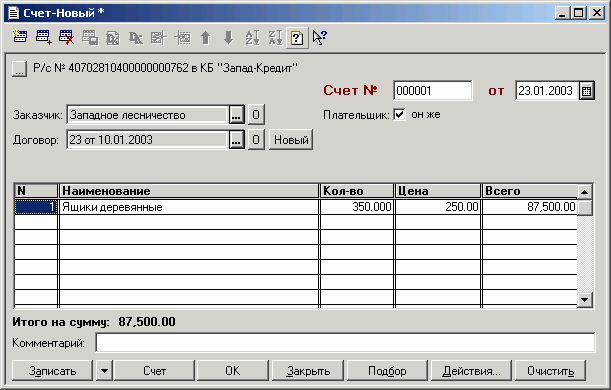The height and width of the screenshot is (390, 611).
Task: Click the grayed insert row icon
Action: coord(182,37)
